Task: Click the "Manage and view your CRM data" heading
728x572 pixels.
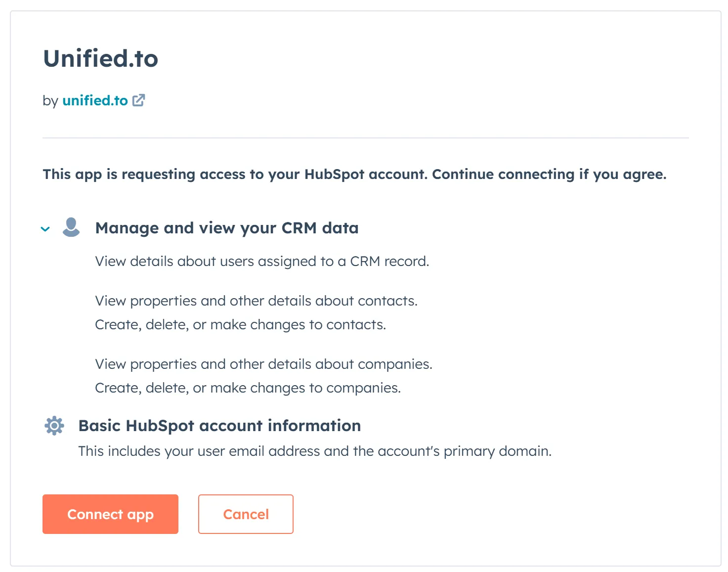Action: pyautogui.click(x=227, y=228)
